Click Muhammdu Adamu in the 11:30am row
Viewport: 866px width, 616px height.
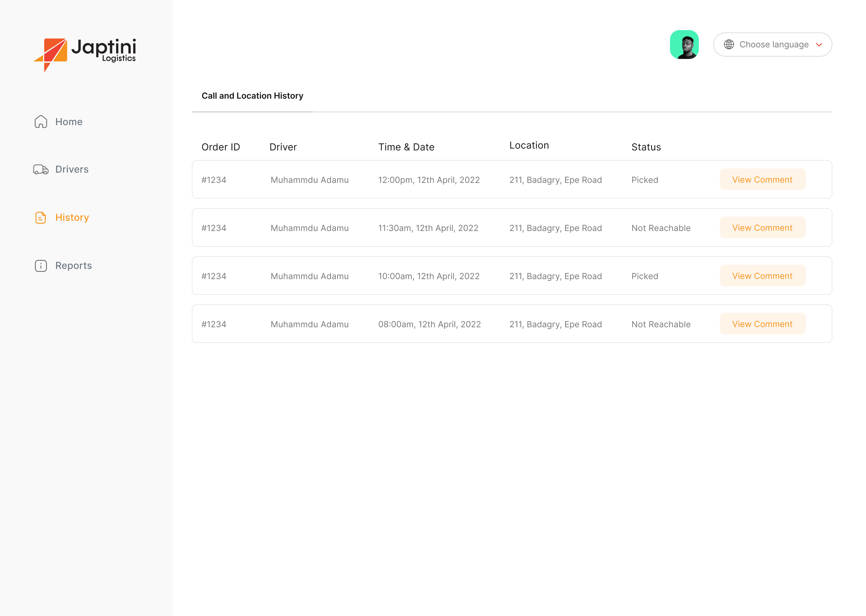pyautogui.click(x=309, y=228)
